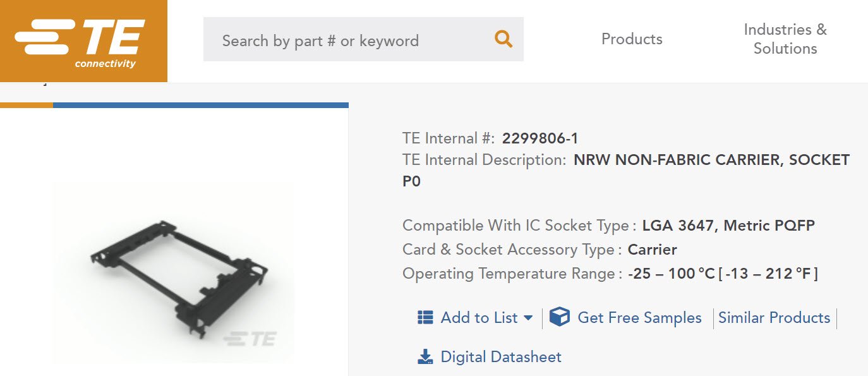This screenshot has width=868, height=376.
Task: Focus the search by part number field
Action: 347,41
